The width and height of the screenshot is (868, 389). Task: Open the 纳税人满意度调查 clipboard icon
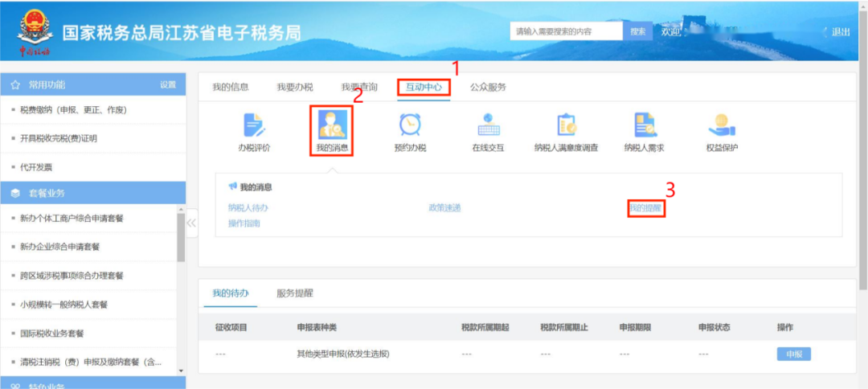coord(567,125)
